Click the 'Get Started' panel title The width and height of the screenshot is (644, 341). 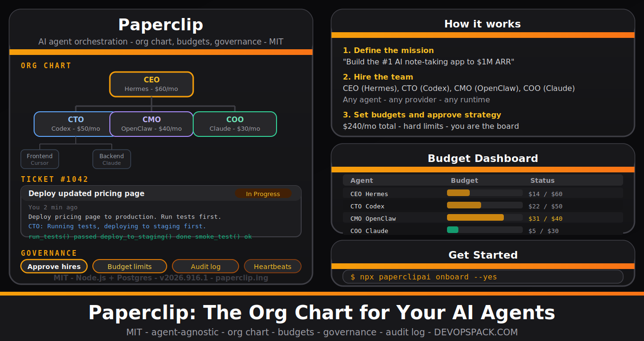click(x=483, y=255)
